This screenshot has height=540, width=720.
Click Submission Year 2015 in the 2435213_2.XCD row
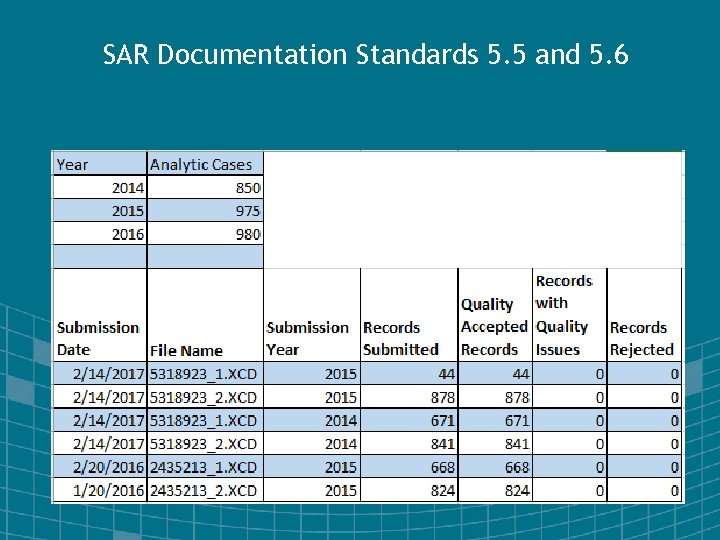tap(312, 490)
